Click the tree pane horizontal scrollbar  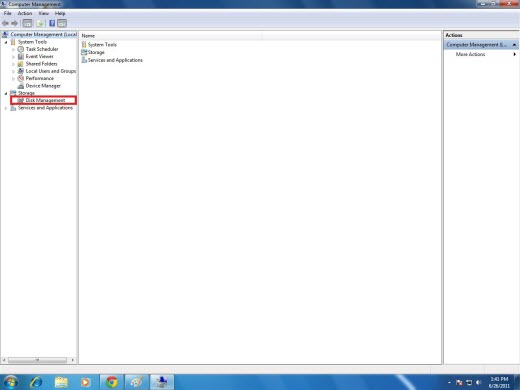[x=38, y=360]
